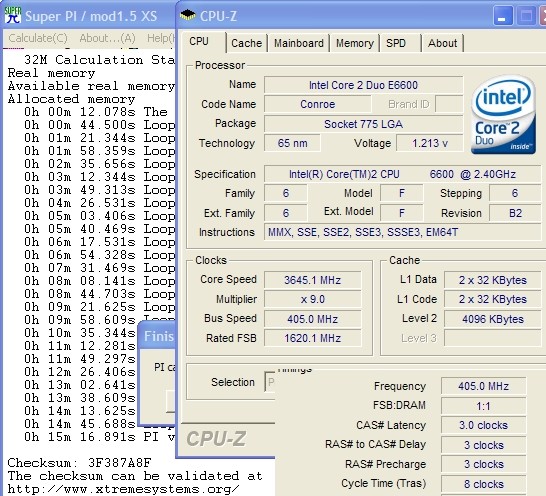
Task: Switch to the Cache tab
Action: pos(246,43)
